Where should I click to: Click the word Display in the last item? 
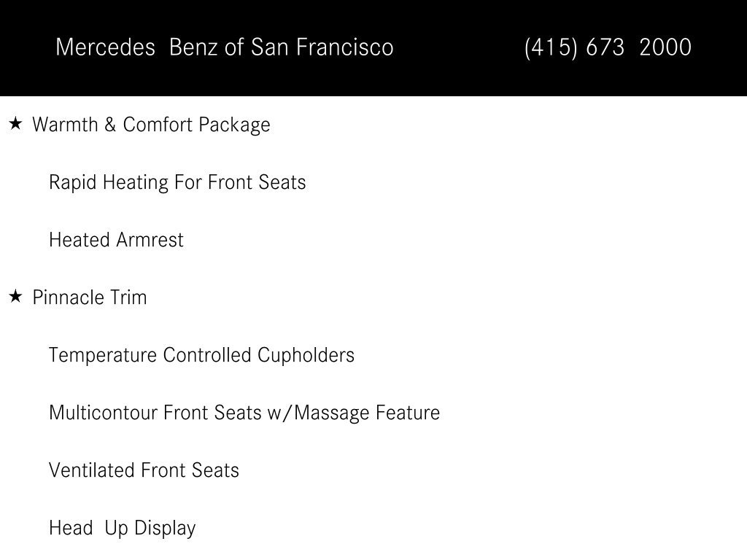click(x=165, y=528)
